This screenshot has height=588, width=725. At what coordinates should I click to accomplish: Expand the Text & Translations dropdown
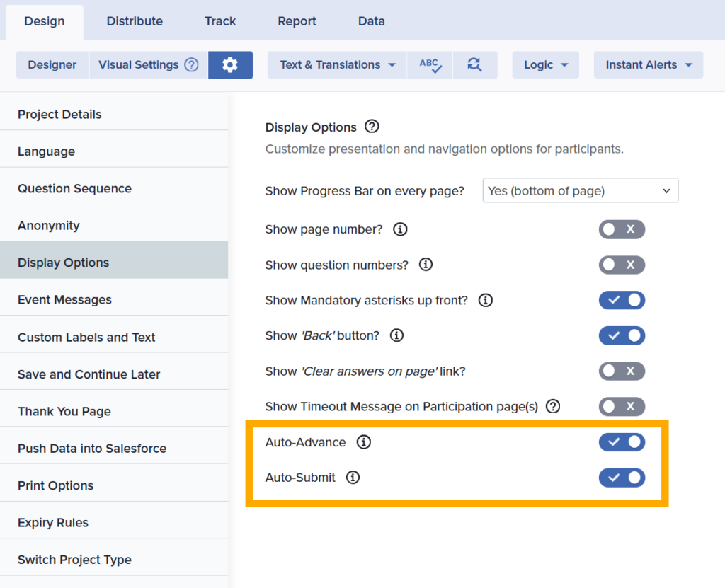coord(336,64)
